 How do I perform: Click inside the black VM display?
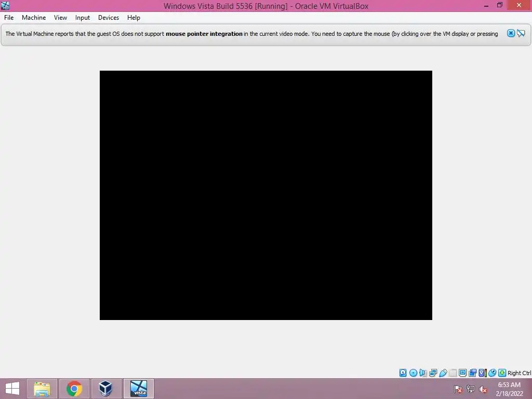(265, 195)
